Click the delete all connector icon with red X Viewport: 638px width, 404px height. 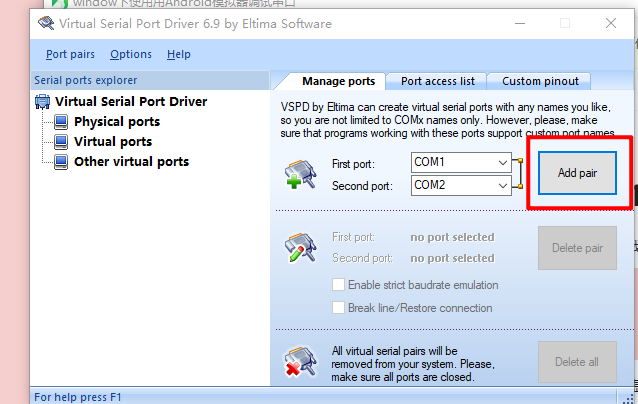[x=300, y=361]
